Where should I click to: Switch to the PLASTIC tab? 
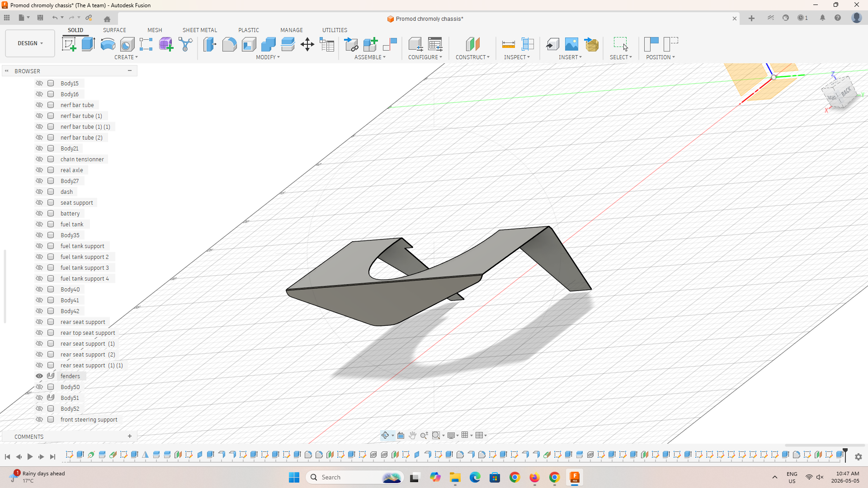[x=249, y=30]
